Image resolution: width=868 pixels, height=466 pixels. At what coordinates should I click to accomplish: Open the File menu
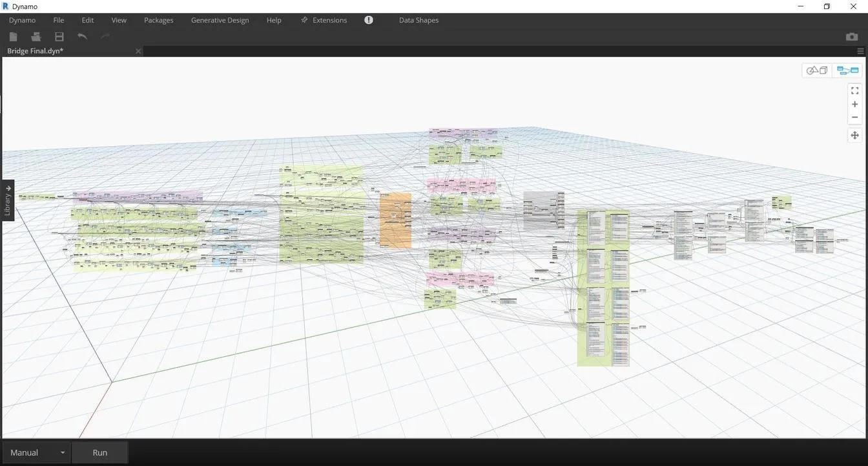(58, 20)
